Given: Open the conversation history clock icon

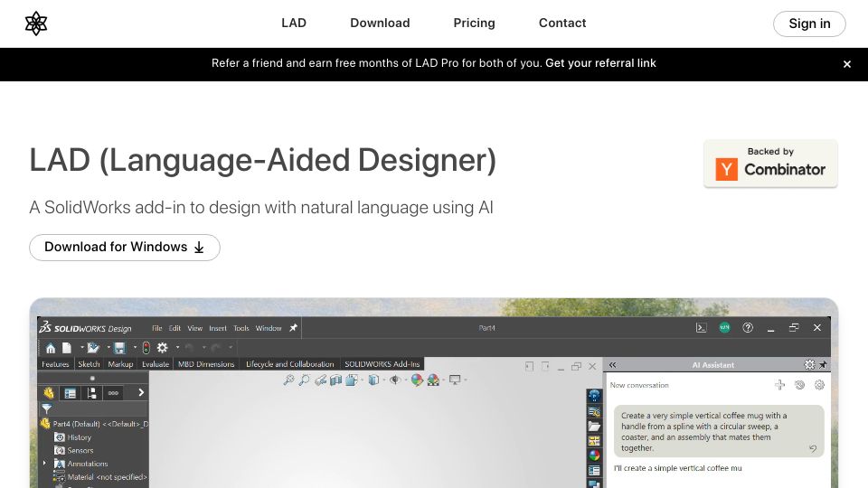Looking at the screenshot, I should pyautogui.click(x=799, y=385).
